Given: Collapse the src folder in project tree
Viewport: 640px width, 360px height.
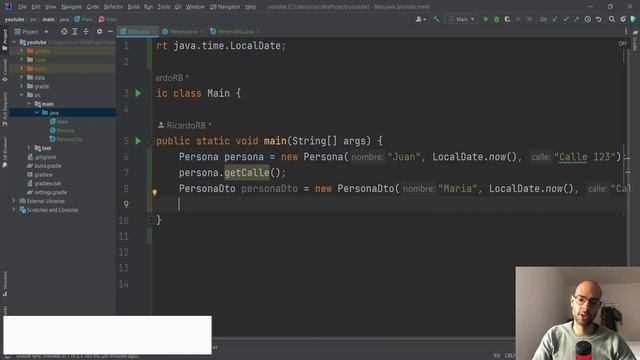Looking at the screenshot, I should (x=21, y=95).
